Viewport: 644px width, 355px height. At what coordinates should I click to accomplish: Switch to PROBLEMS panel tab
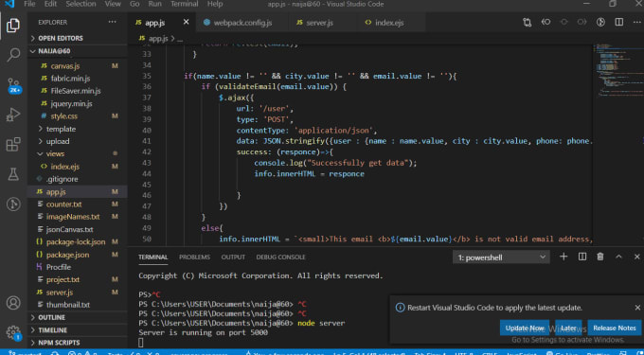[x=194, y=257]
